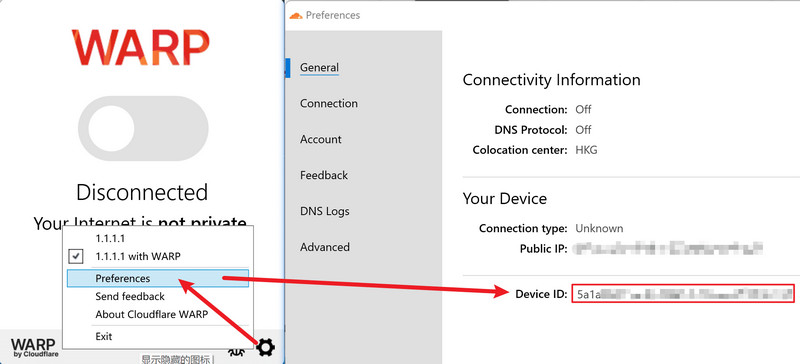Click the WARP by Cloudflare footer logo

tap(35, 347)
